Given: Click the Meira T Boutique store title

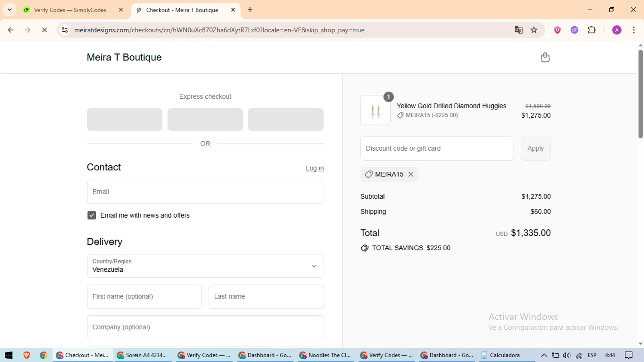Looking at the screenshot, I should click(x=124, y=58).
